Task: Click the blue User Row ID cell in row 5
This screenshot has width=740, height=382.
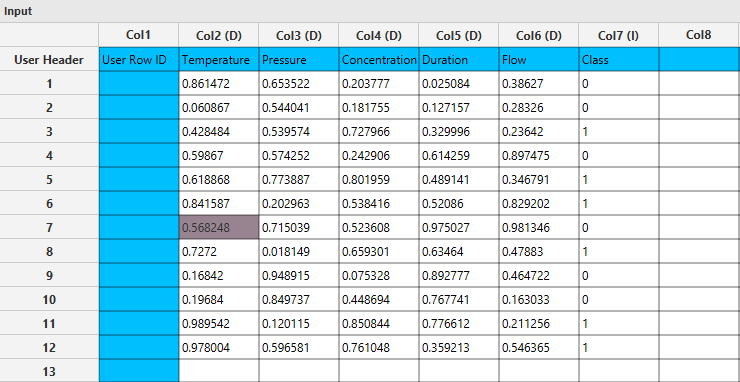Action: coord(139,179)
